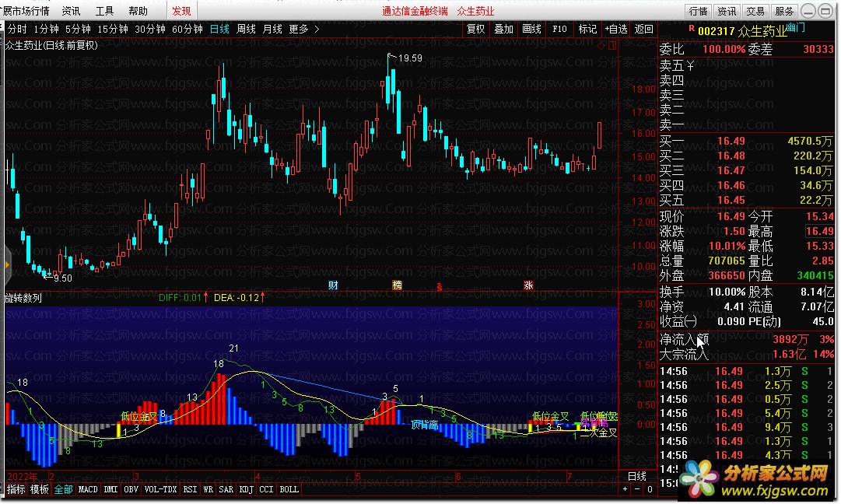Click the boxed 最高 value 16.49
The width and height of the screenshot is (841, 504).
coord(819,231)
